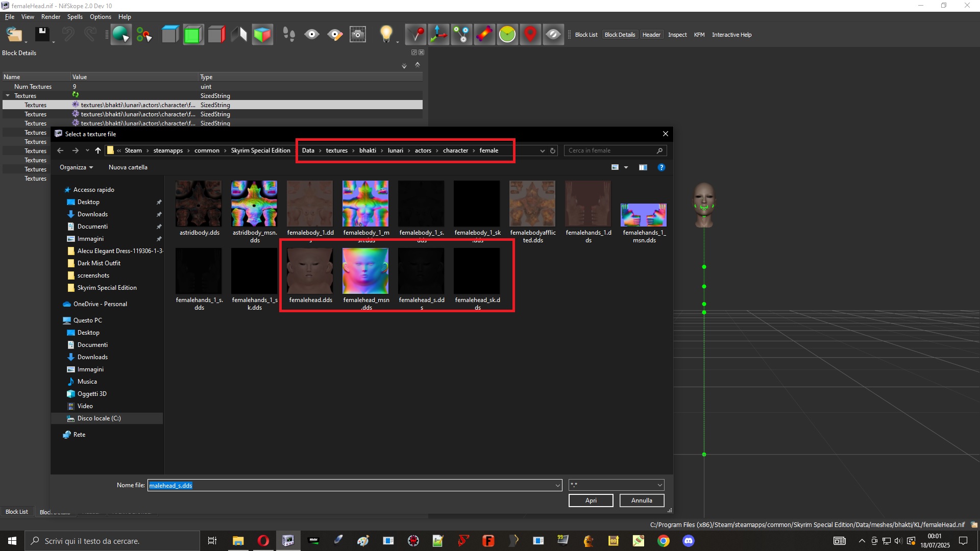Open Google Chrome from the taskbar
The height and width of the screenshot is (551, 980).
(x=663, y=541)
